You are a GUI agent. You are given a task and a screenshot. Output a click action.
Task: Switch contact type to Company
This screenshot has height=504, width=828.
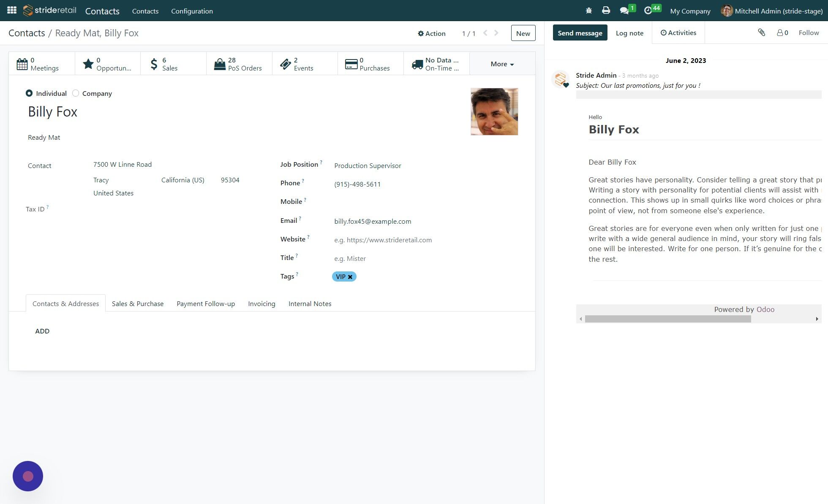coord(76,93)
